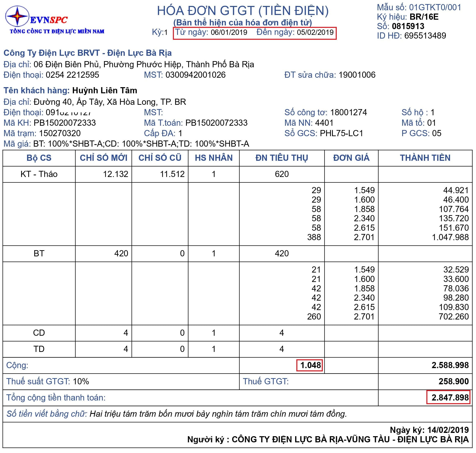Click the ID HĐ value 695513489

coord(425,35)
